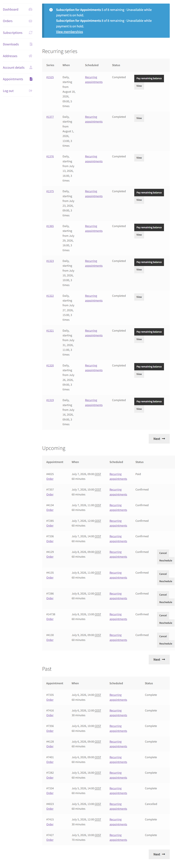Viewport: 175px width, 868px height.
Task: Click the Appointments document icon
Action: pos(31,79)
